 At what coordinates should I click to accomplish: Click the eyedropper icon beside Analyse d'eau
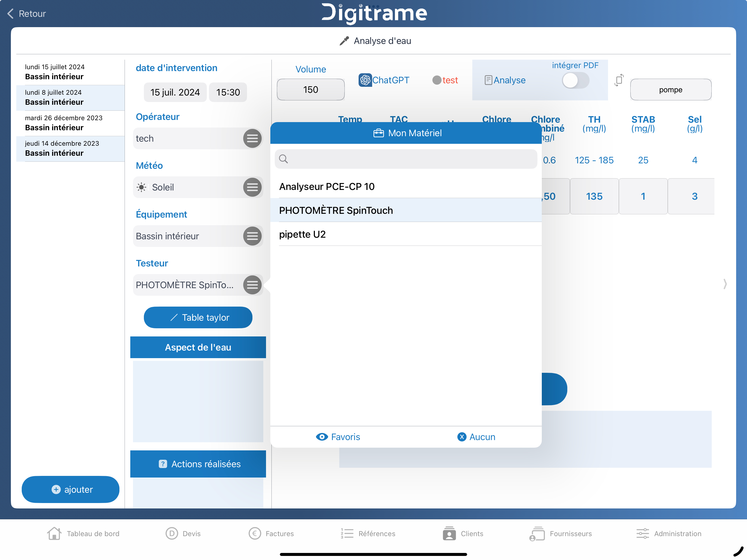(x=344, y=41)
